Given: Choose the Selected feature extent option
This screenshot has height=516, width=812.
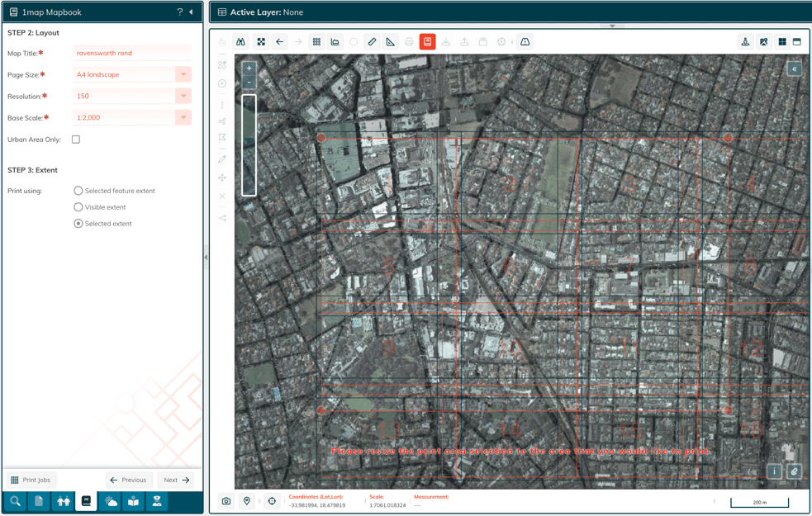Looking at the screenshot, I should pyautogui.click(x=78, y=191).
